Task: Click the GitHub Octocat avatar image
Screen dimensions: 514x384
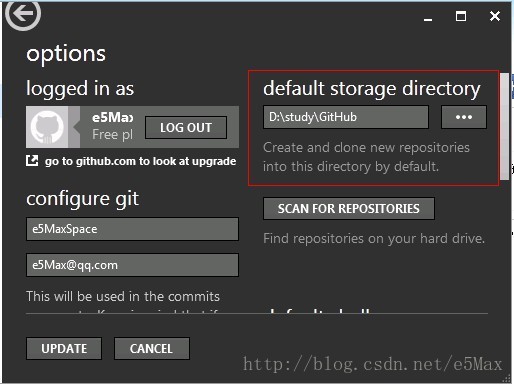Action: tap(47, 127)
